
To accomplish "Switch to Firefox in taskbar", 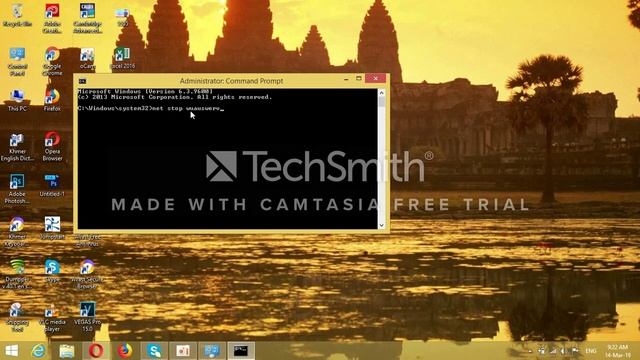I will (x=125, y=351).
